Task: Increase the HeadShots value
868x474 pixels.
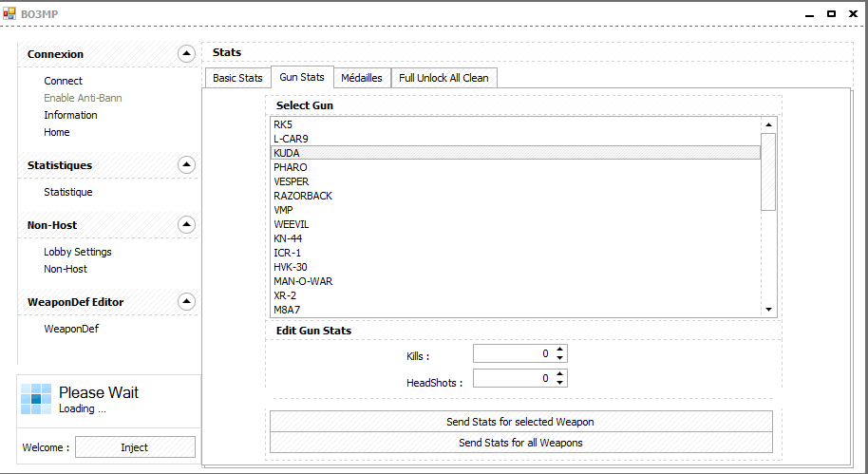Action: click(559, 374)
